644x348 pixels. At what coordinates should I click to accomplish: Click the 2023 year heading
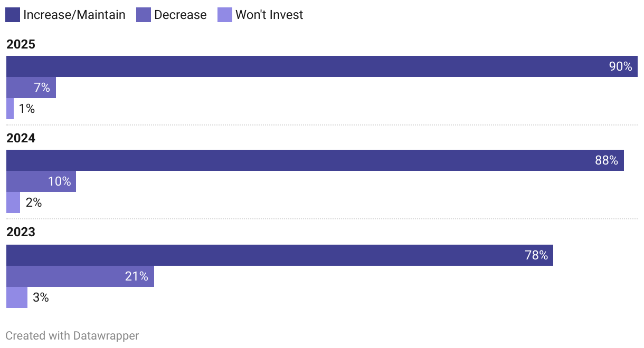pyautogui.click(x=21, y=232)
